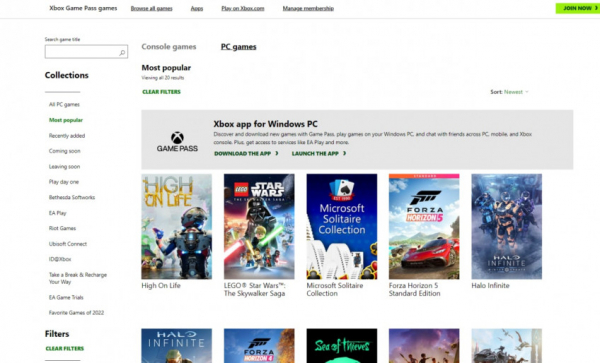This screenshot has height=363, width=600.
Task: Click CLEAR FILTERS above the banner
Action: pyautogui.click(x=161, y=92)
